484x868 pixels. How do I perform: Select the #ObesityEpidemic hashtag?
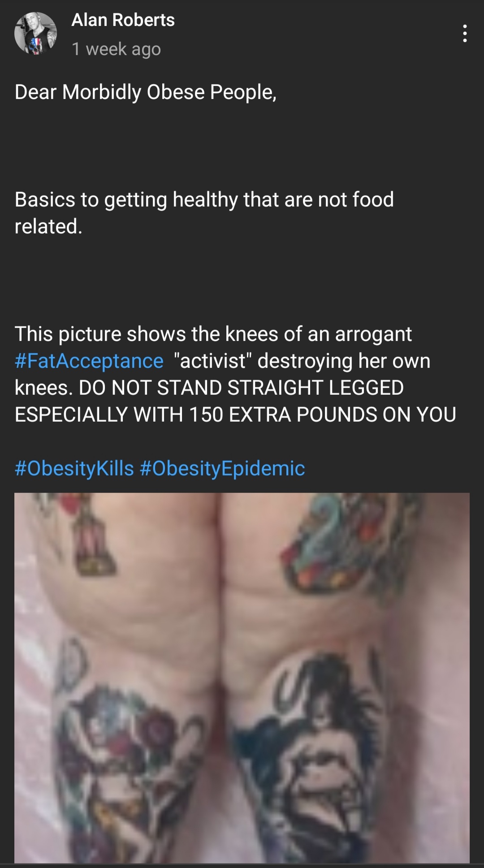click(x=223, y=469)
